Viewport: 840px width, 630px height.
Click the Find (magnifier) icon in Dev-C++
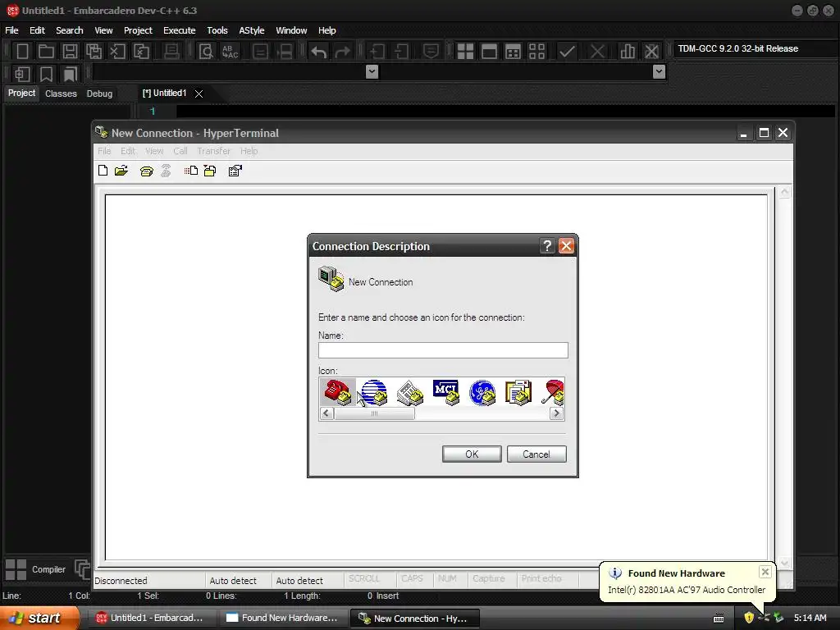tap(206, 52)
